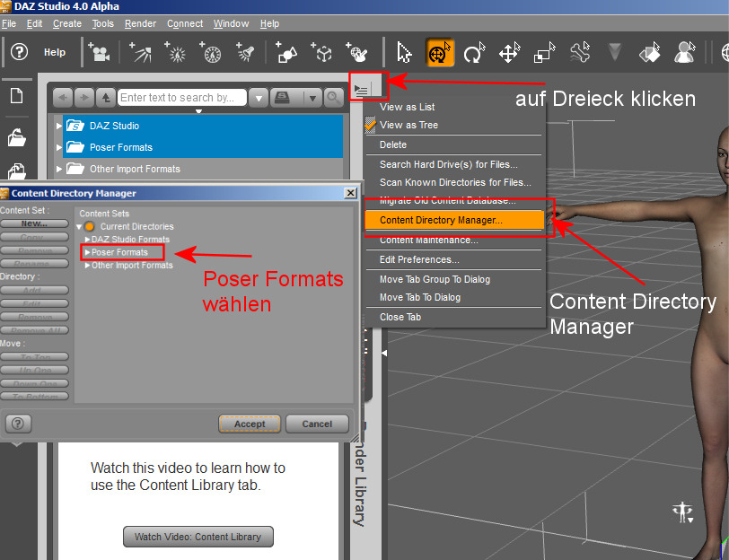Go up one folder level
Screen dimensions: 729x560
click(106, 98)
